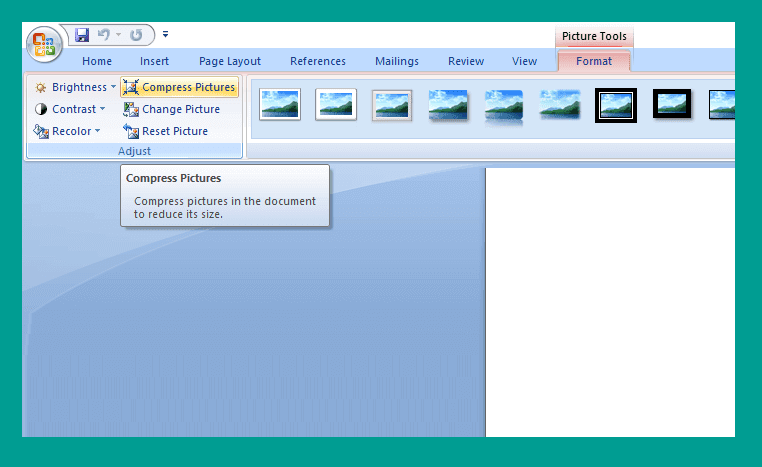Apply the fifth picture style with reflection
Image resolution: width=762 pixels, height=467 pixels.
pyautogui.click(x=504, y=107)
